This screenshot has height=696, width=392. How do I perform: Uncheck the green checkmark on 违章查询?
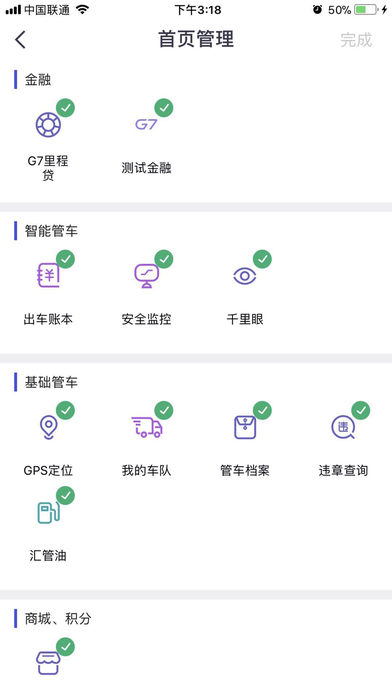pos(361,410)
